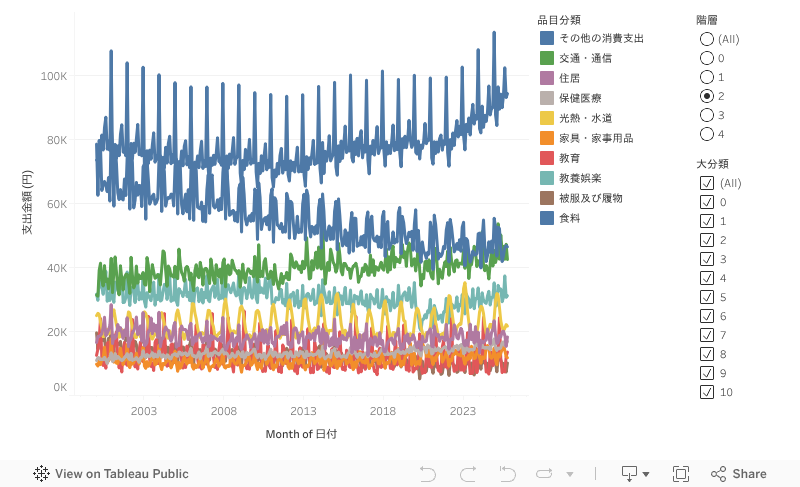Uncheck checkbox 5 under 大分類
800x487 pixels.
tap(707, 297)
